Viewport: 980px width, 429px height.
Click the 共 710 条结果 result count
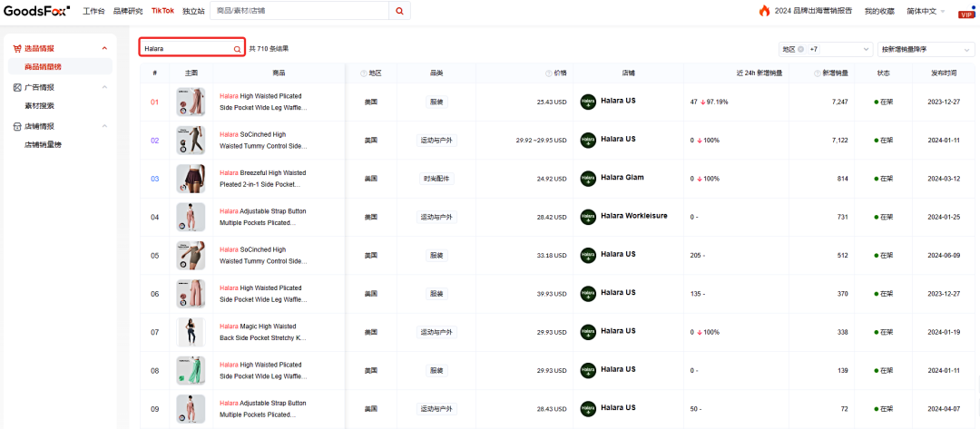[x=269, y=49]
